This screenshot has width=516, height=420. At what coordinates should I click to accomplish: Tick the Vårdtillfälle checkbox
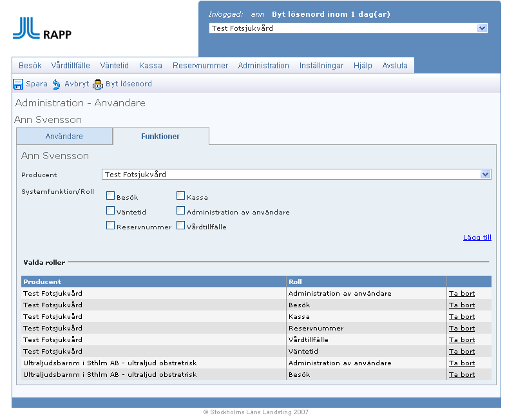click(x=180, y=225)
